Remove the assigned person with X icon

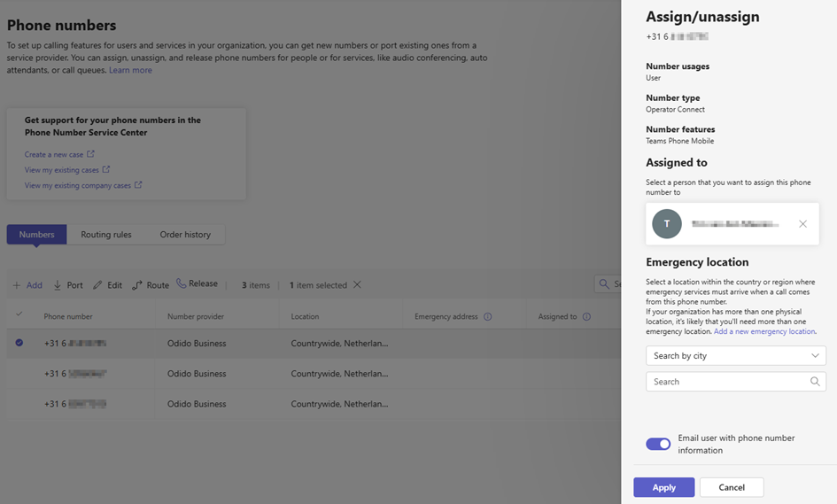(x=802, y=224)
